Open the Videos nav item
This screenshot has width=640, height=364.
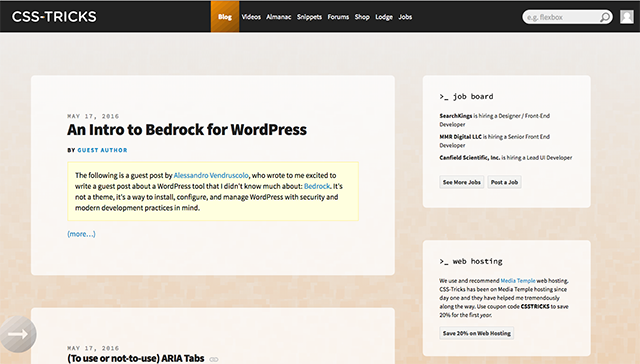pyautogui.click(x=251, y=17)
